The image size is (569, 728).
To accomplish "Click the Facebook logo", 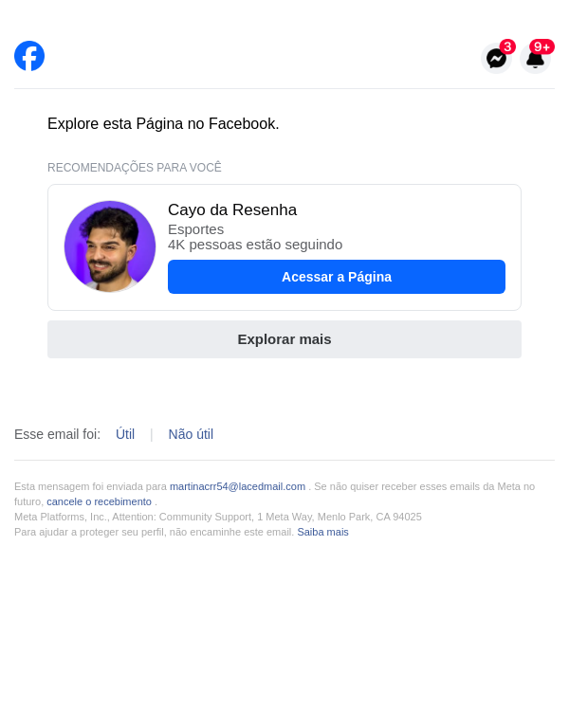I will [x=29, y=56].
